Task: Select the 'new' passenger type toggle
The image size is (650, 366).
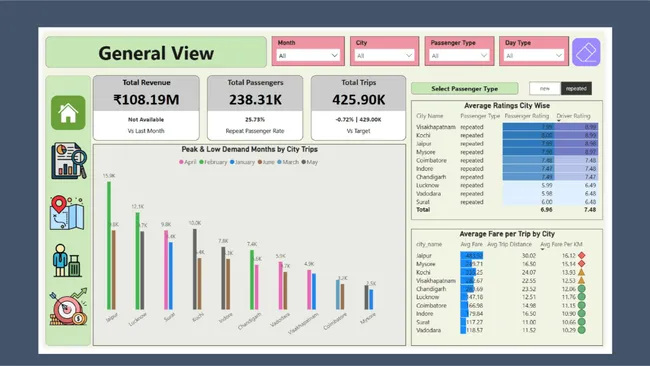Action: pyautogui.click(x=545, y=88)
